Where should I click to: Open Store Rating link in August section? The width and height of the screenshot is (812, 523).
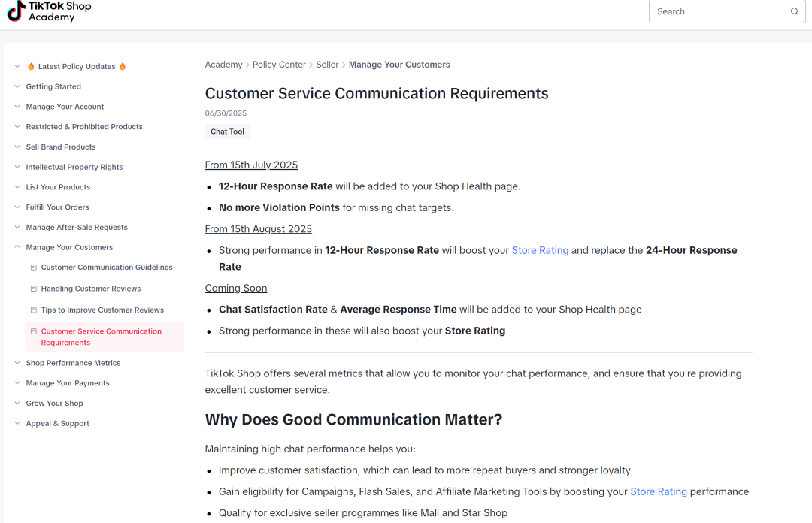tap(540, 251)
